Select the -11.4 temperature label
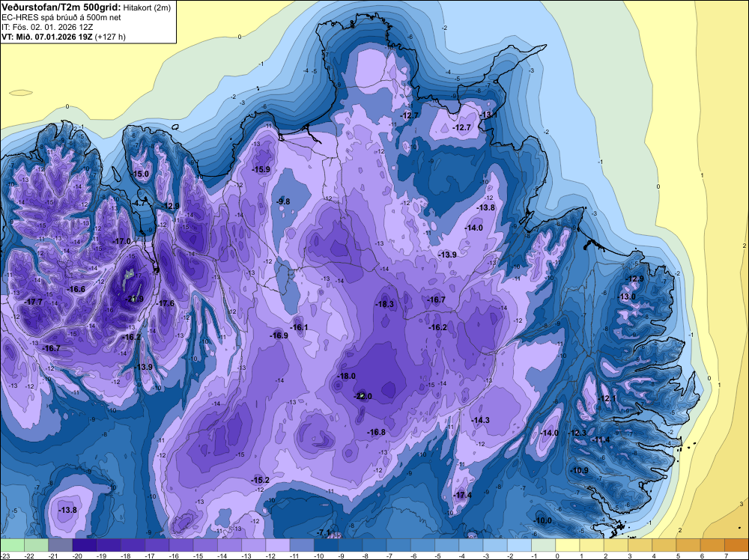 tap(601, 439)
